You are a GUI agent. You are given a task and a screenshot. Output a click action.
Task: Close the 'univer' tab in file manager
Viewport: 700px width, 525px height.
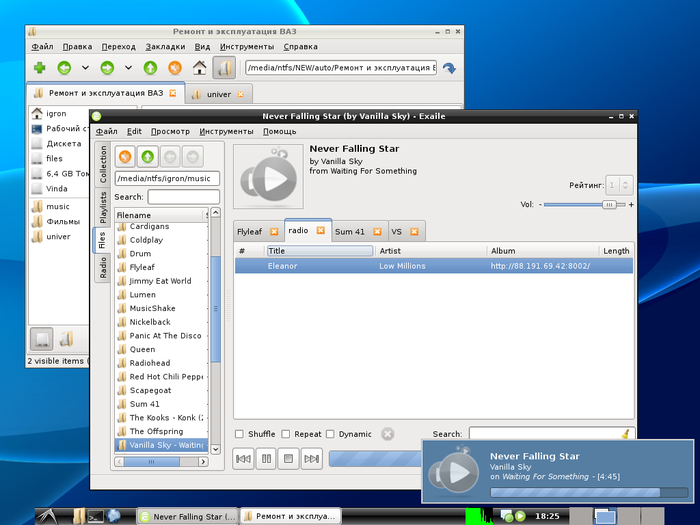click(x=241, y=94)
